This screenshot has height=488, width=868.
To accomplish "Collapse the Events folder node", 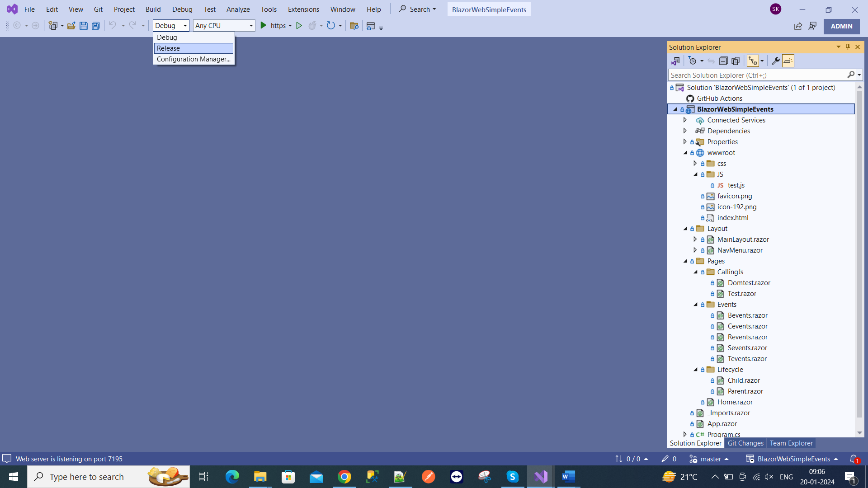I will pyautogui.click(x=696, y=305).
